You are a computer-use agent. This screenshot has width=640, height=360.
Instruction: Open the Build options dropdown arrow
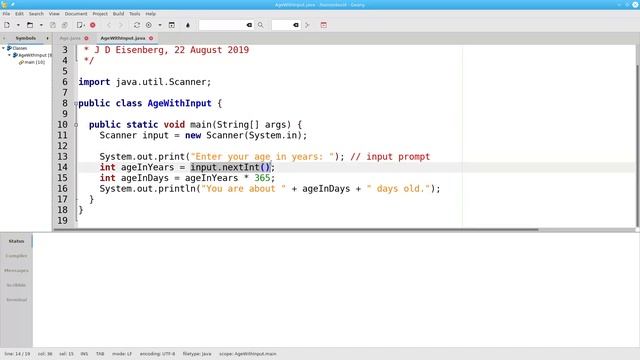[x=160, y=25]
